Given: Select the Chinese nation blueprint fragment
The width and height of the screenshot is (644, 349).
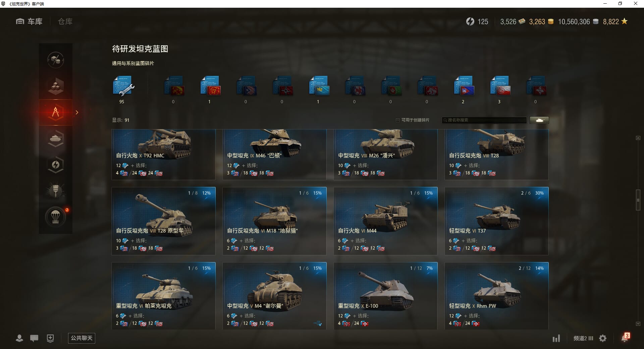Looking at the screenshot, I should tap(211, 86).
